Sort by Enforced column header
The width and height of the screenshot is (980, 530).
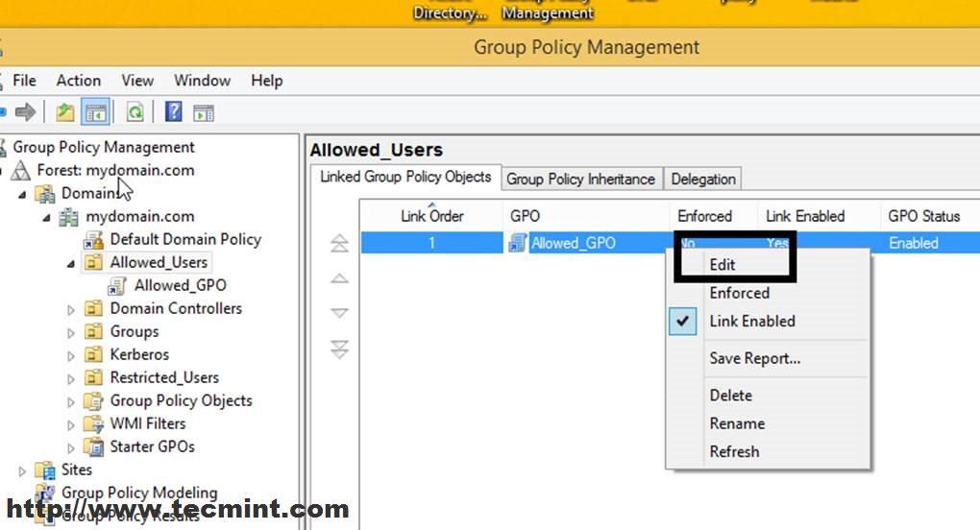tap(714, 216)
